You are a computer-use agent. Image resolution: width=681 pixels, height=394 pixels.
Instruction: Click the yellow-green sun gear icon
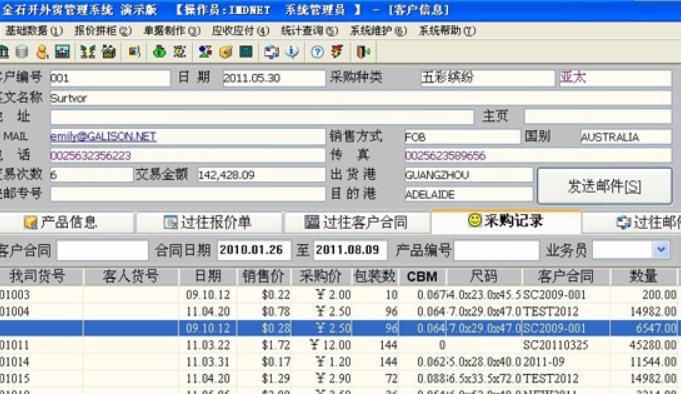180,52
